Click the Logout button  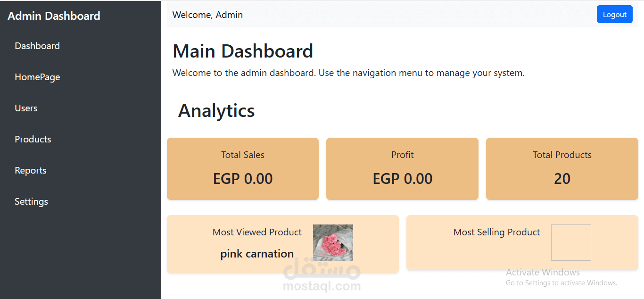(x=614, y=14)
